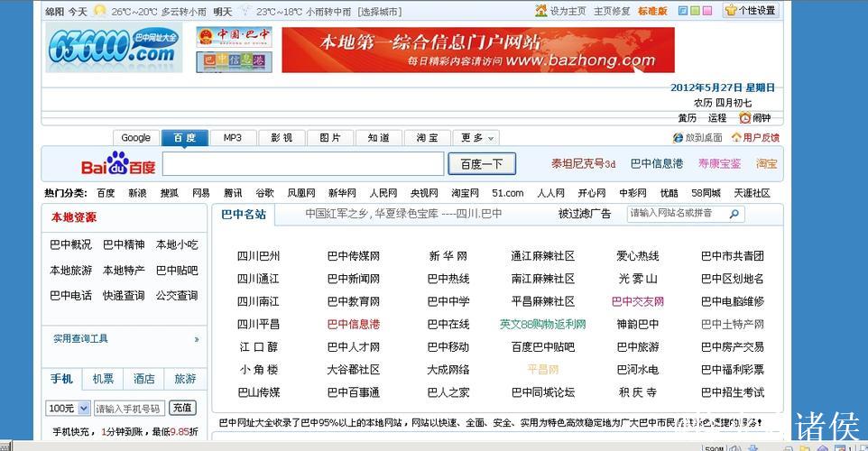Open the 英文88购物返利网 link
This screenshot has width=868, height=451.
click(542, 325)
